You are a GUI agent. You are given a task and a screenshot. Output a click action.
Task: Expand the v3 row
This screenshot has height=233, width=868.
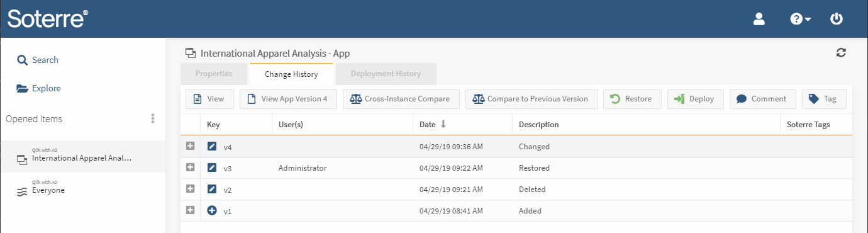(x=191, y=168)
